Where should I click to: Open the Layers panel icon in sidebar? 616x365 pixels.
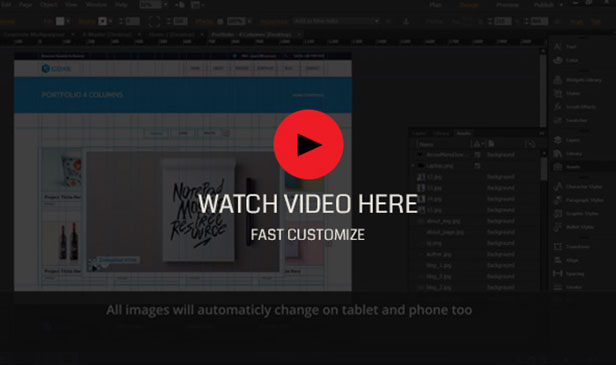click(x=557, y=140)
